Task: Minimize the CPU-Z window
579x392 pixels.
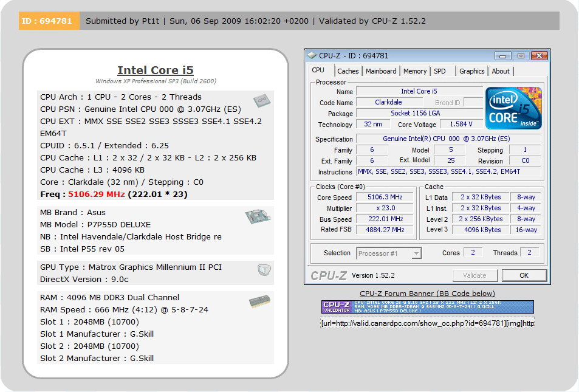Action: click(x=502, y=56)
